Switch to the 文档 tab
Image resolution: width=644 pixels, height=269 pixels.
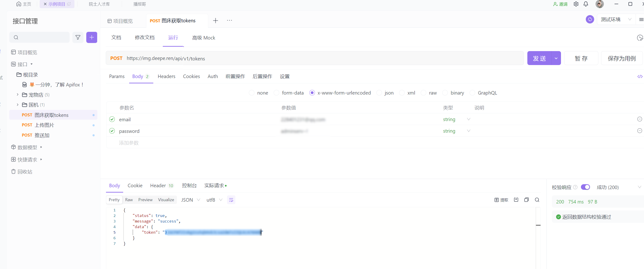pyautogui.click(x=116, y=38)
